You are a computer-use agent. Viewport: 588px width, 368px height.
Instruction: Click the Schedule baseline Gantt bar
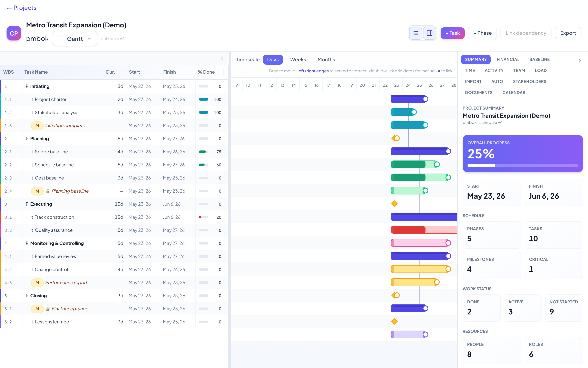pyautogui.click(x=419, y=178)
